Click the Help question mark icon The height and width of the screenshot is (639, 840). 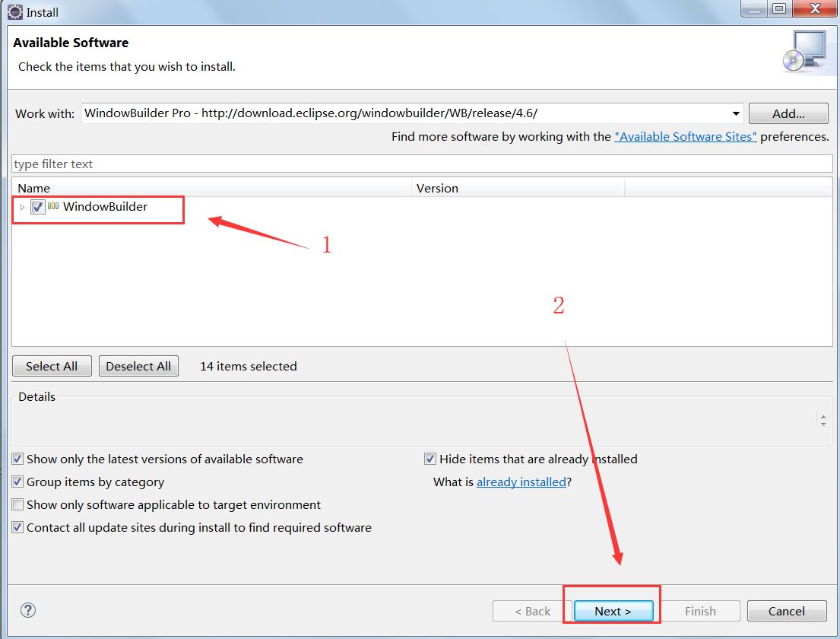point(28,610)
